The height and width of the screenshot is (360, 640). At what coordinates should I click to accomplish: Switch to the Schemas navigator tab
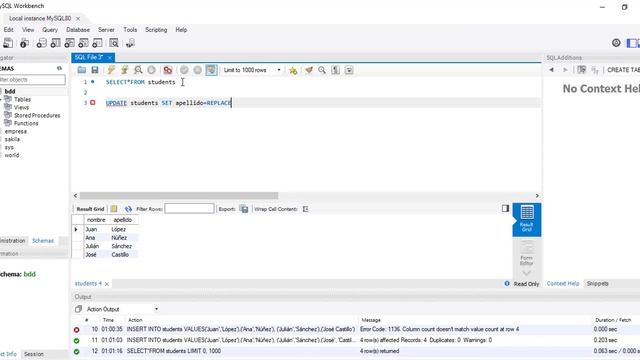(x=43, y=241)
